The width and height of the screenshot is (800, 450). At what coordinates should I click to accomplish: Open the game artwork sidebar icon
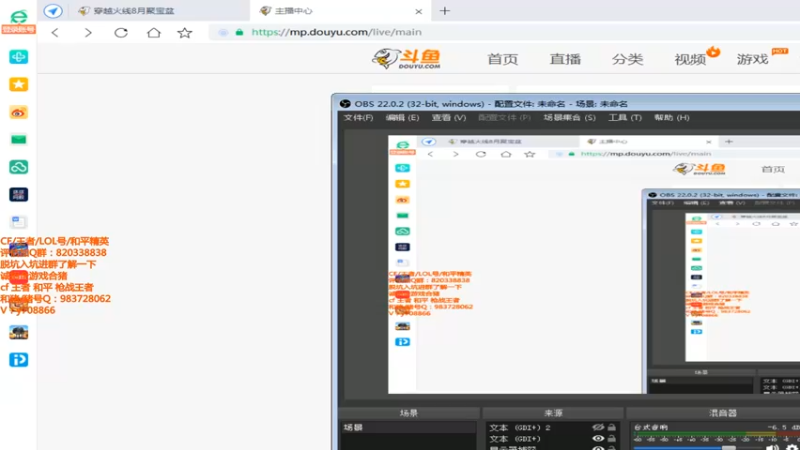18,332
